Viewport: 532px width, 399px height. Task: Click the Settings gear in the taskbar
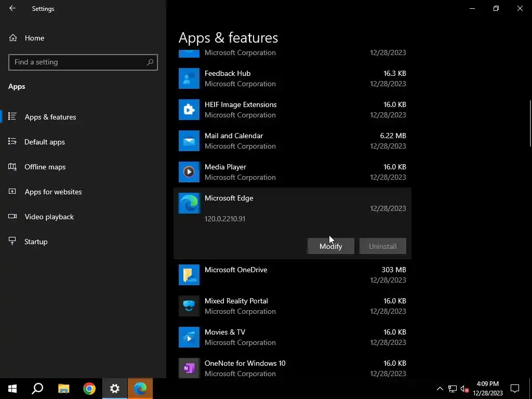pos(115,389)
